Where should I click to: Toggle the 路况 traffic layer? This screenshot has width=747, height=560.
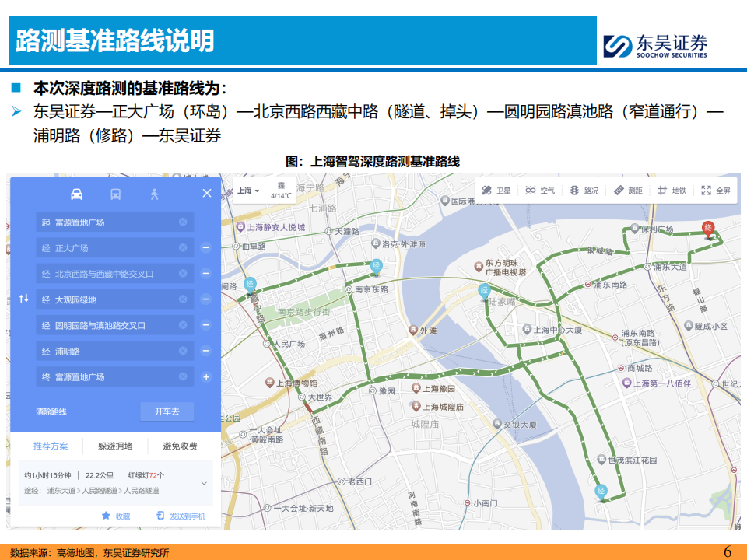coord(584,191)
